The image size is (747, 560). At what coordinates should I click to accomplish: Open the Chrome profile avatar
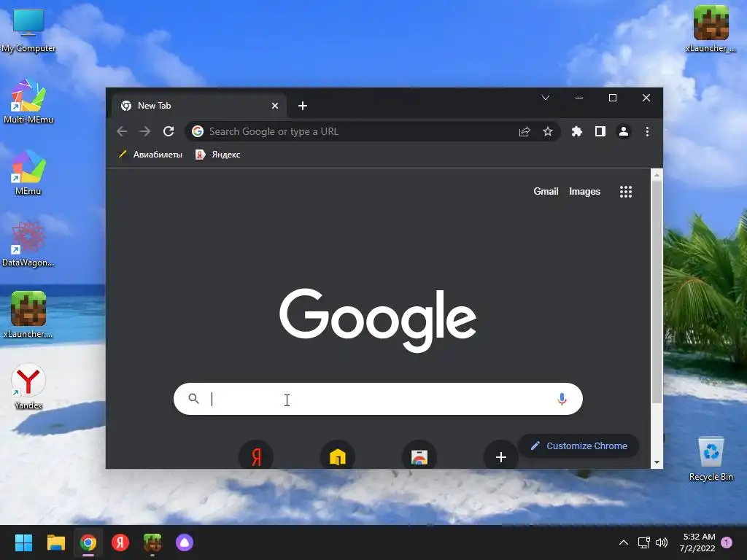[x=624, y=131]
